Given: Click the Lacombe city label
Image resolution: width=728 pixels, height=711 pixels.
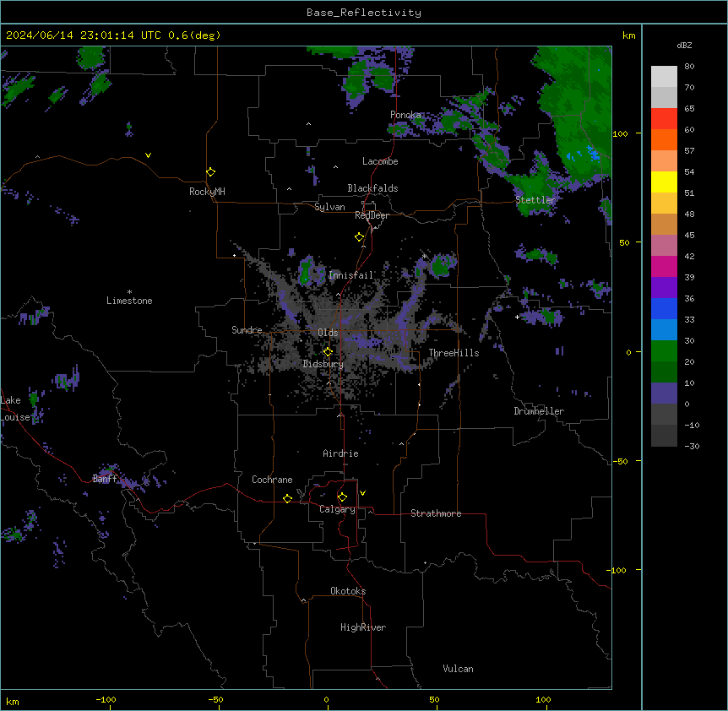Looking at the screenshot, I should point(380,161).
